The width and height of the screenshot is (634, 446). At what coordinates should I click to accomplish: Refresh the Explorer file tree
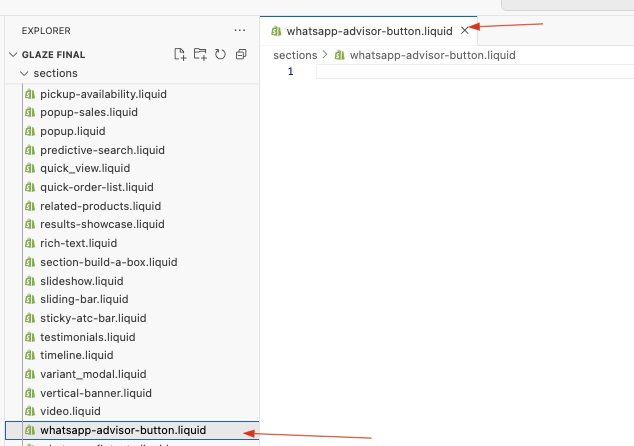pos(220,54)
